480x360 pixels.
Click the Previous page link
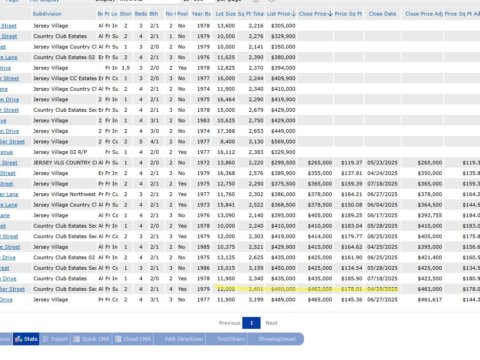coord(229,323)
